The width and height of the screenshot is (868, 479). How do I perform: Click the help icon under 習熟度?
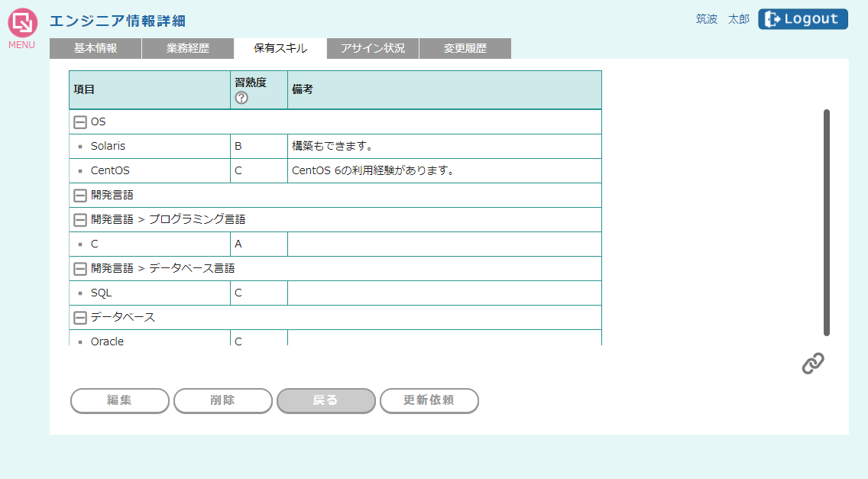point(241,98)
